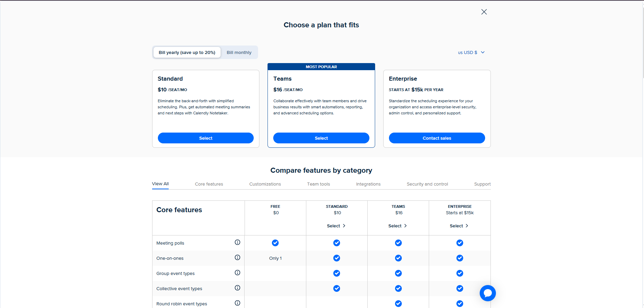Viewport: 644px width, 308px height.
Task: Click the 'Group event types' row label
Action: pyautogui.click(x=175, y=273)
